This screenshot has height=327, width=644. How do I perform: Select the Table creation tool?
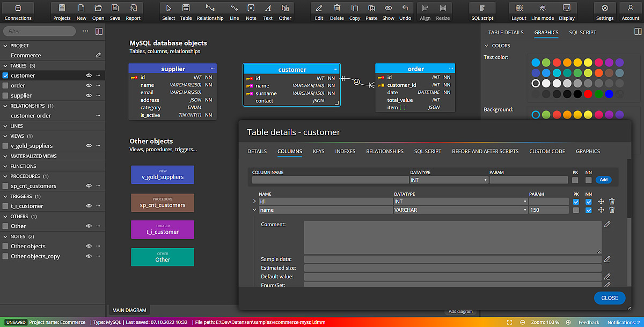[x=186, y=8]
